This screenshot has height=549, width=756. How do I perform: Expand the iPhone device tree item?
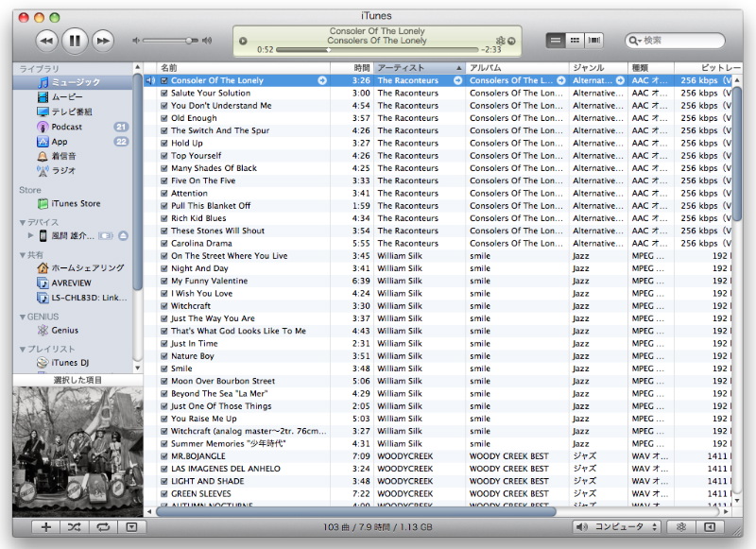(x=30, y=235)
